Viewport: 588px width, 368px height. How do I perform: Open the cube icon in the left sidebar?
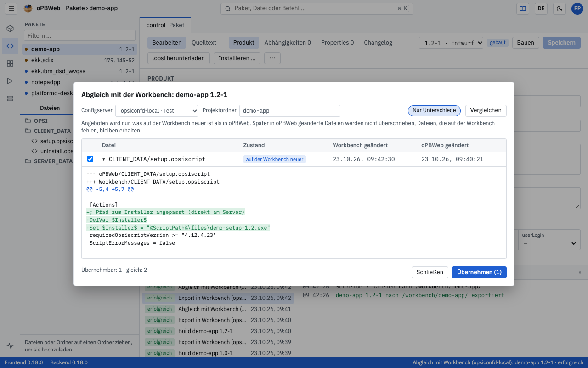[x=10, y=29]
